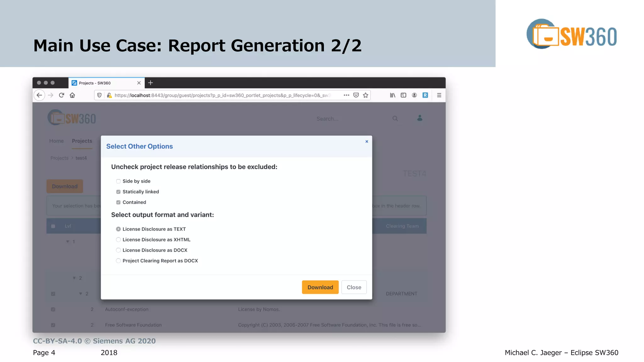The width and height of the screenshot is (644, 362).
Task: Click the TEST4 project heading
Action: point(414,174)
